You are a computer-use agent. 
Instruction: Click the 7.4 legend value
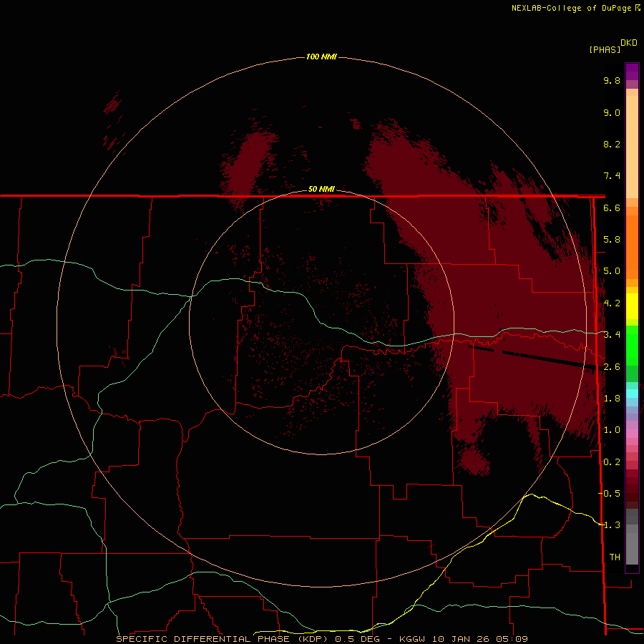coord(612,176)
